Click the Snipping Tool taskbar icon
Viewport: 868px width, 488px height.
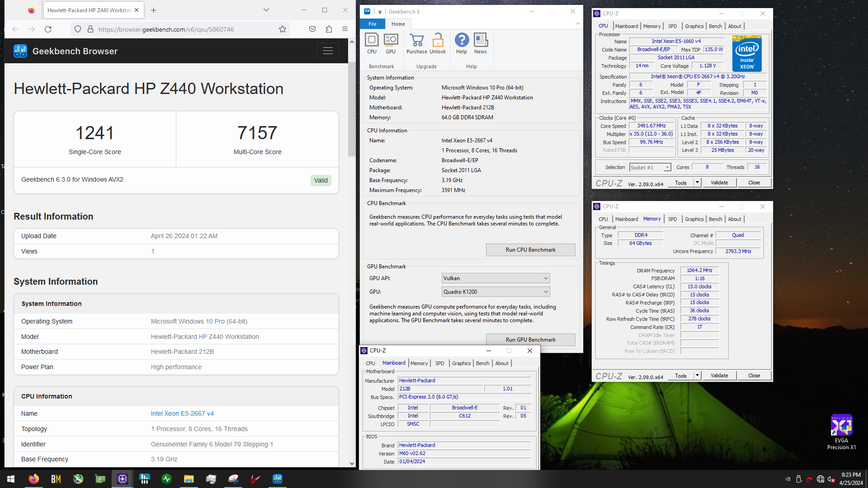[x=233, y=479]
